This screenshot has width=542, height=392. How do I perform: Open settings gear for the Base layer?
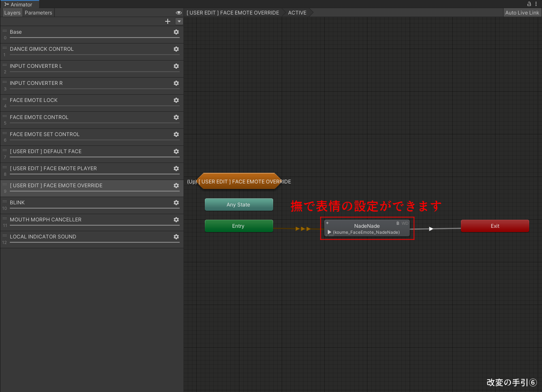tap(176, 32)
